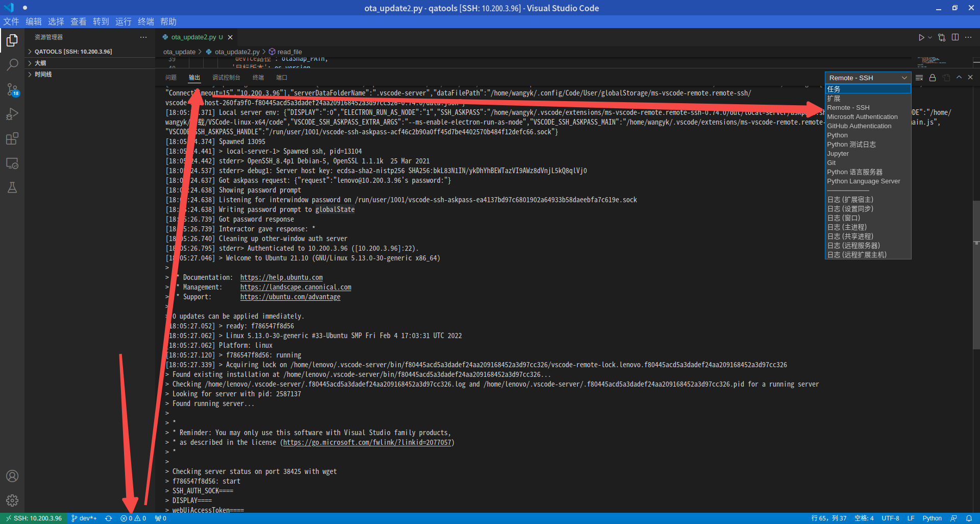Expand QATOOLS [SSH: 10.200.3.96] folder section
The height and width of the screenshot is (524, 980).
90,52
